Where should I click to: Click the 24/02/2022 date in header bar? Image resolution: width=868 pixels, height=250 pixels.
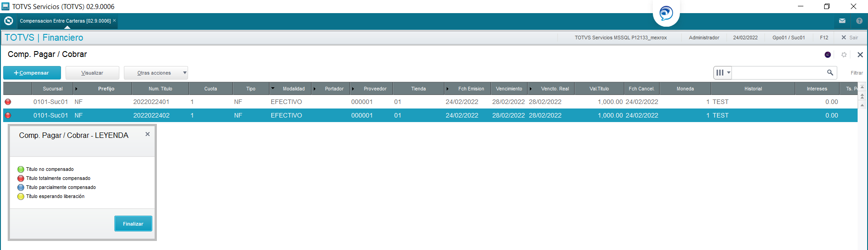(x=745, y=38)
